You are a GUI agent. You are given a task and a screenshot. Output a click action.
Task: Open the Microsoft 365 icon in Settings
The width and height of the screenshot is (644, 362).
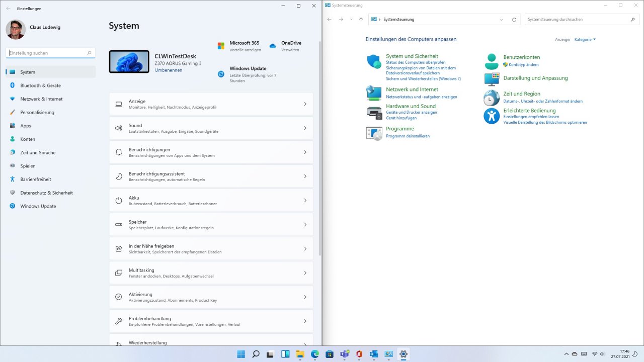(221, 46)
